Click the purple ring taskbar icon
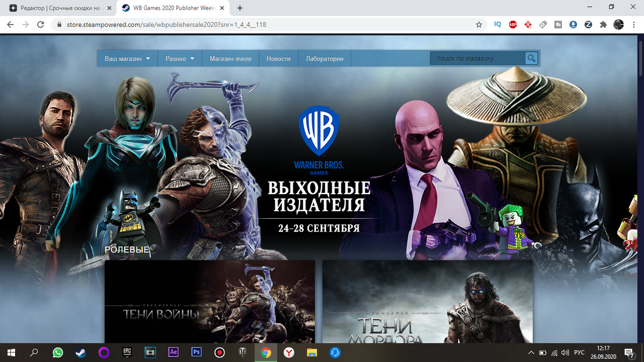Image resolution: width=644 pixels, height=362 pixels. [x=104, y=352]
